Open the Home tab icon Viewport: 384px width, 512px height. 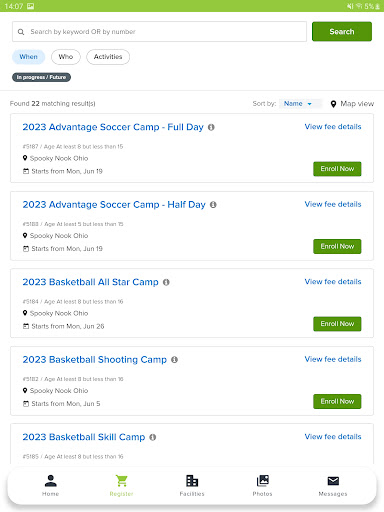tap(51, 481)
